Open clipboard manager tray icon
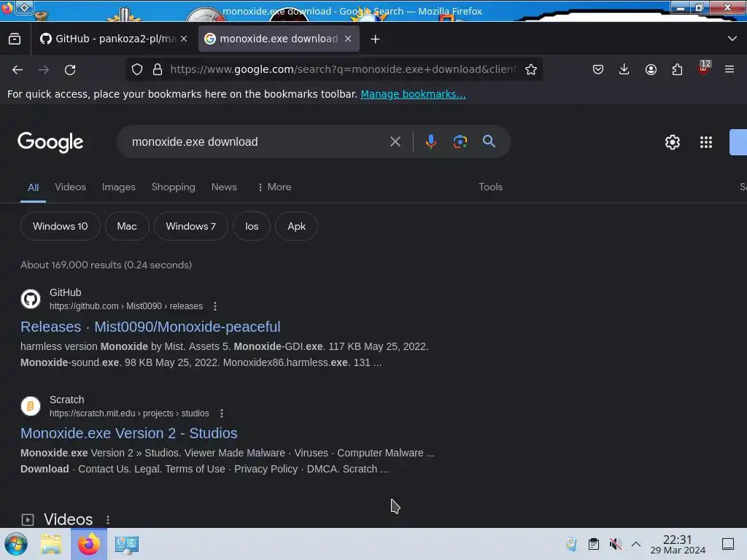The image size is (747, 560). 594,544
